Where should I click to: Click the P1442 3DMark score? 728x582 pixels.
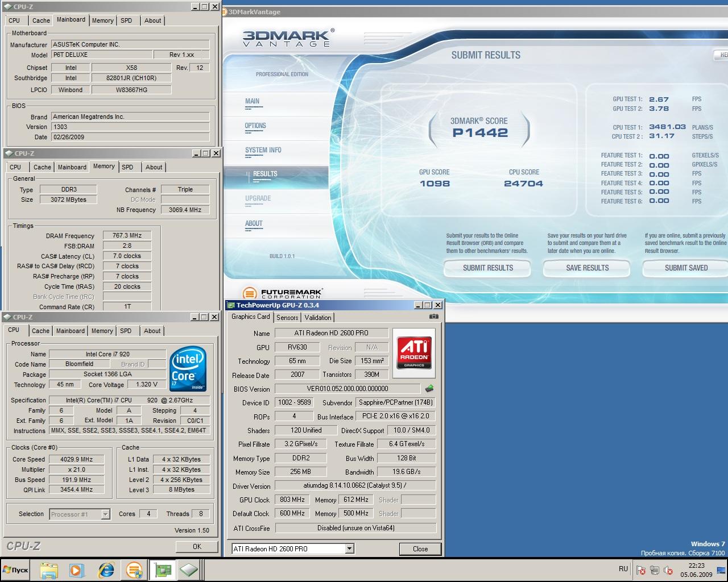pyautogui.click(x=480, y=132)
